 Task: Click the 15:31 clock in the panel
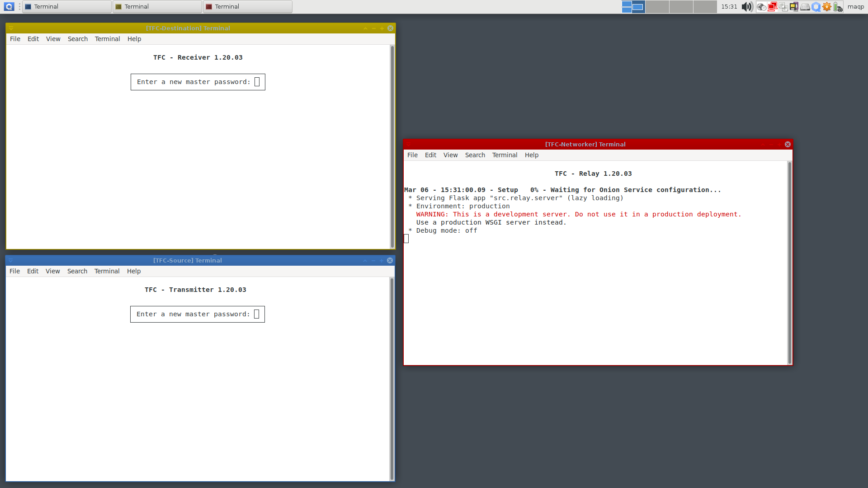pyautogui.click(x=729, y=7)
